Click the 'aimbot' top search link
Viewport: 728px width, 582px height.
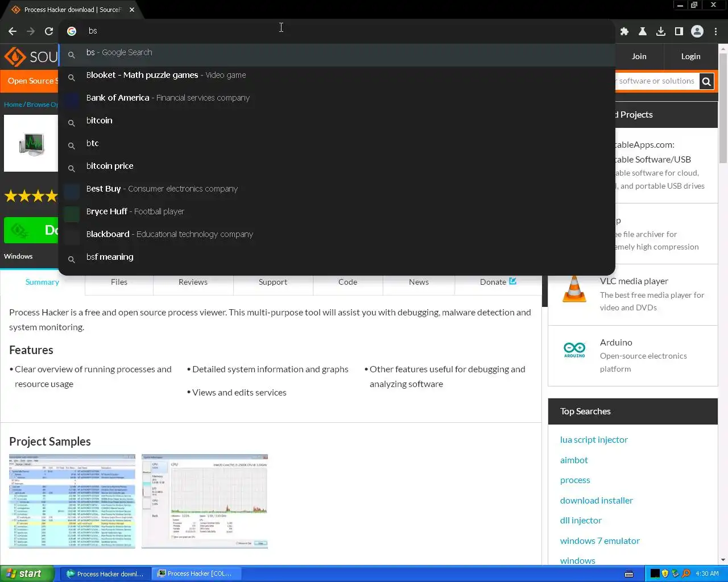[574, 460]
